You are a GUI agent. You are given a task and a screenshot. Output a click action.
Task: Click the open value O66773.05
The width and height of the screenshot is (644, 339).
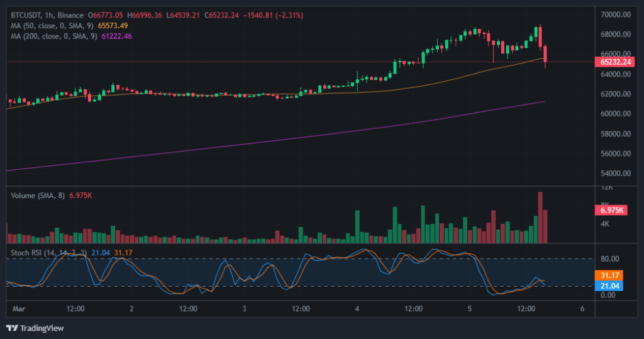coord(105,15)
